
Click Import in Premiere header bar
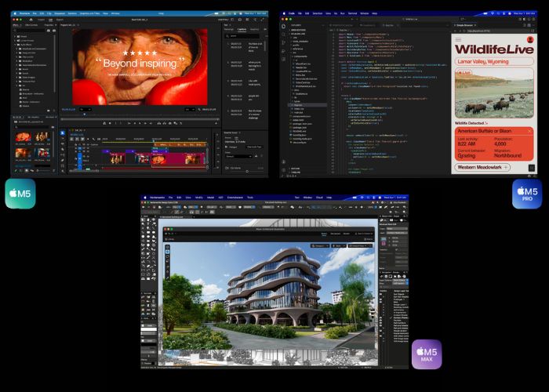41,20
